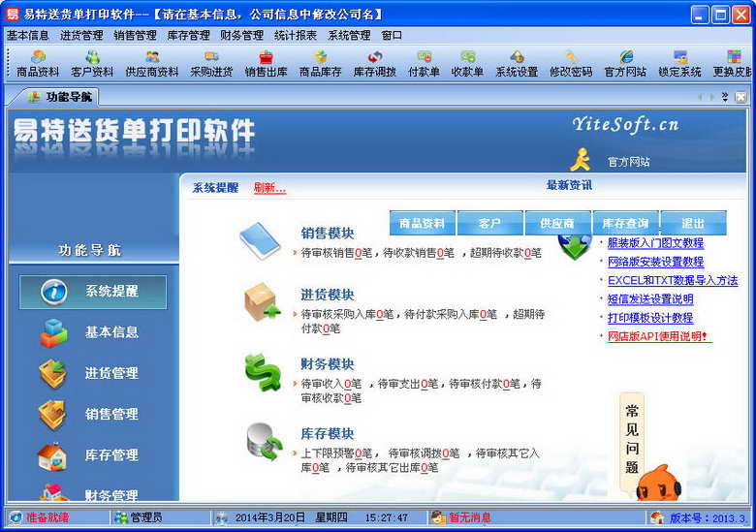Visit 官方网站 via toolbar icon

pyautogui.click(x=625, y=64)
